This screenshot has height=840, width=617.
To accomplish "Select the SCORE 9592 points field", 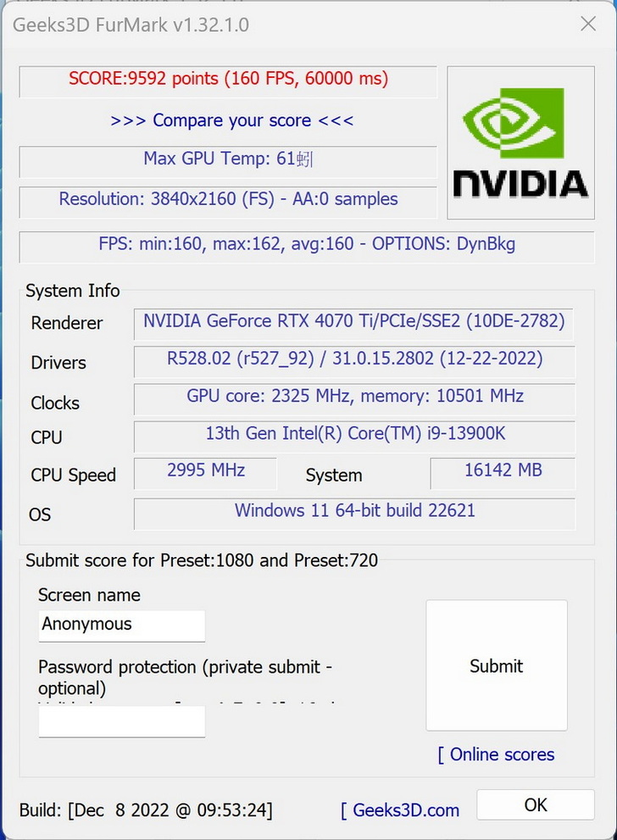I will click(228, 80).
